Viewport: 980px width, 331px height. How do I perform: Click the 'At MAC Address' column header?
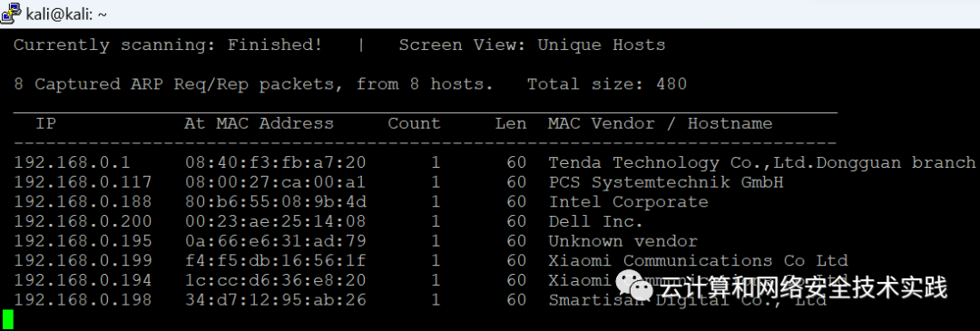coord(259,123)
